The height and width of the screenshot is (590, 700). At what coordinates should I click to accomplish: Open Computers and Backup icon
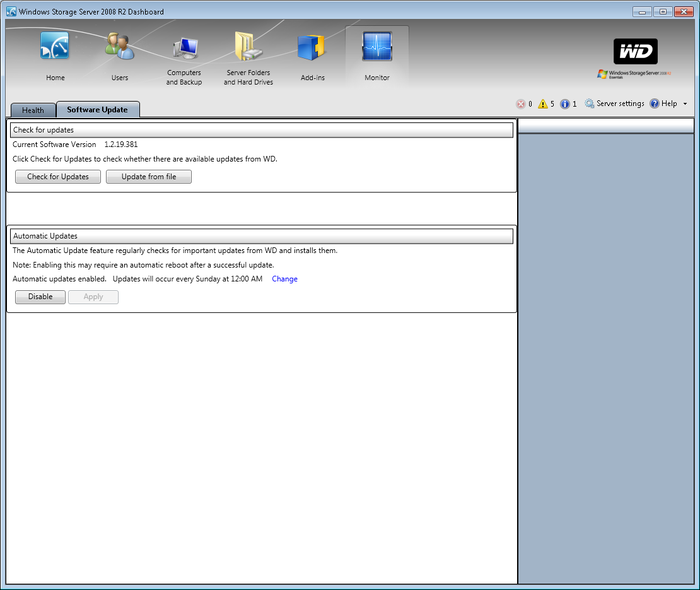[185, 49]
